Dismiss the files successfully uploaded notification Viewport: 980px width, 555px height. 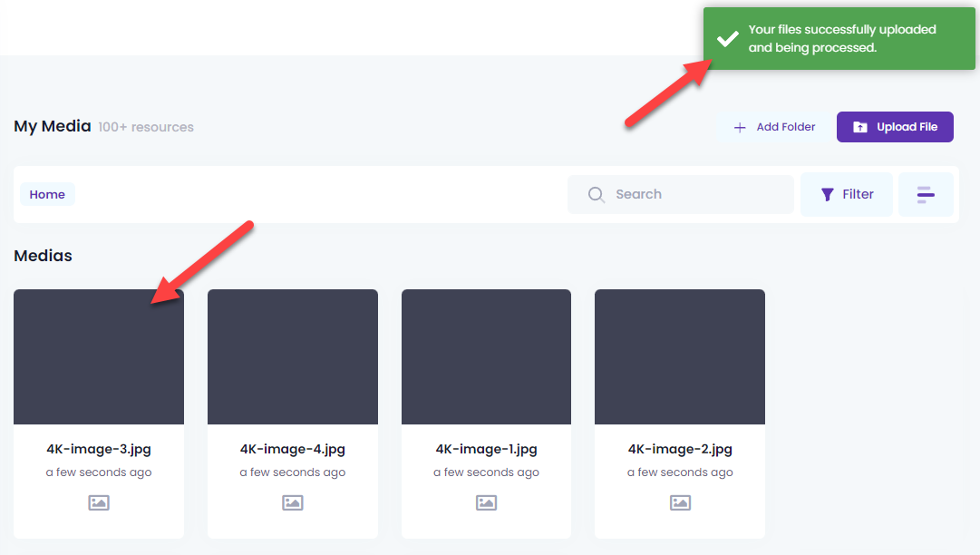tap(839, 39)
